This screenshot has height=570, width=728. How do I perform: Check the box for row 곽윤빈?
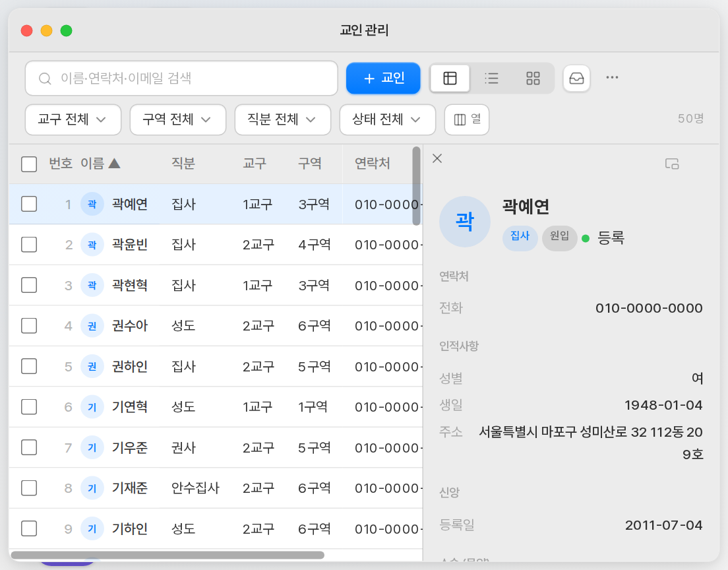click(x=29, y=245)
